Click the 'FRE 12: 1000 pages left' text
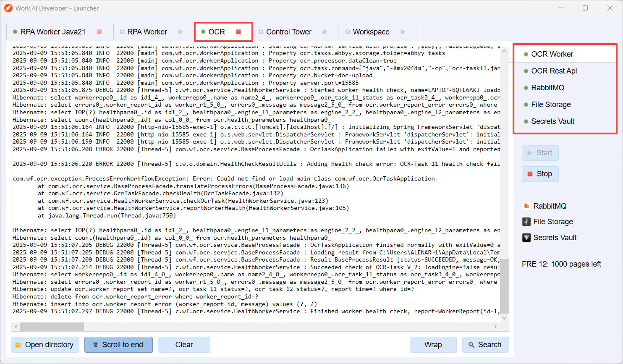Screen dimensions: 623x364 (x=561, y=264)
